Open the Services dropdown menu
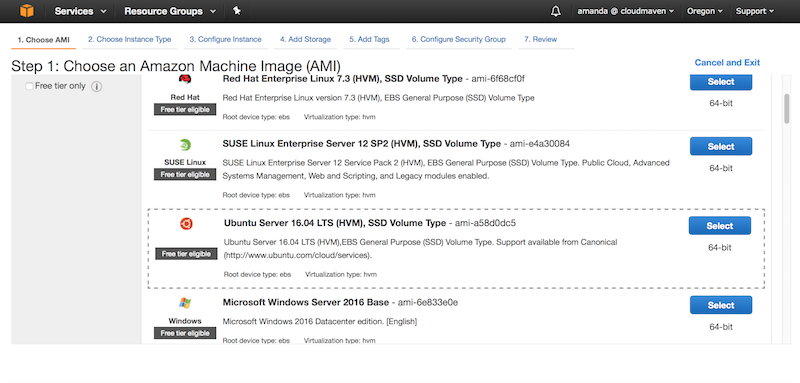The image size is (800, 383). [x=81, y=11]
